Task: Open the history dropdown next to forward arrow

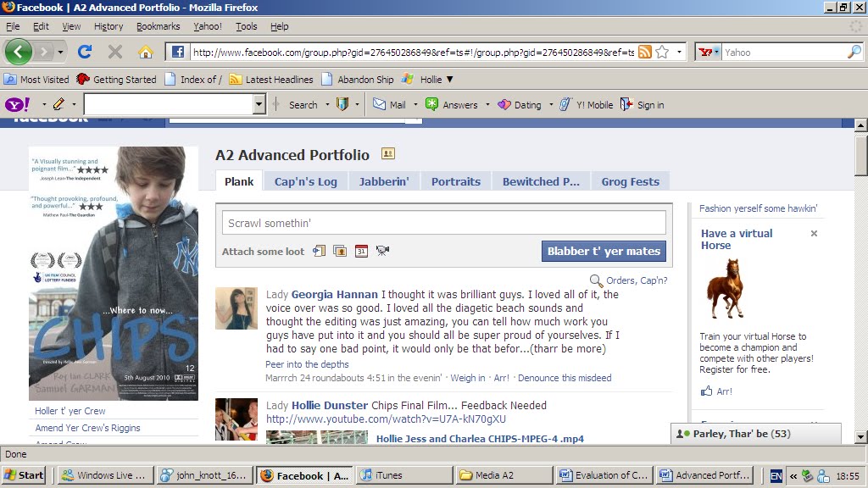Action: (60, 53)
